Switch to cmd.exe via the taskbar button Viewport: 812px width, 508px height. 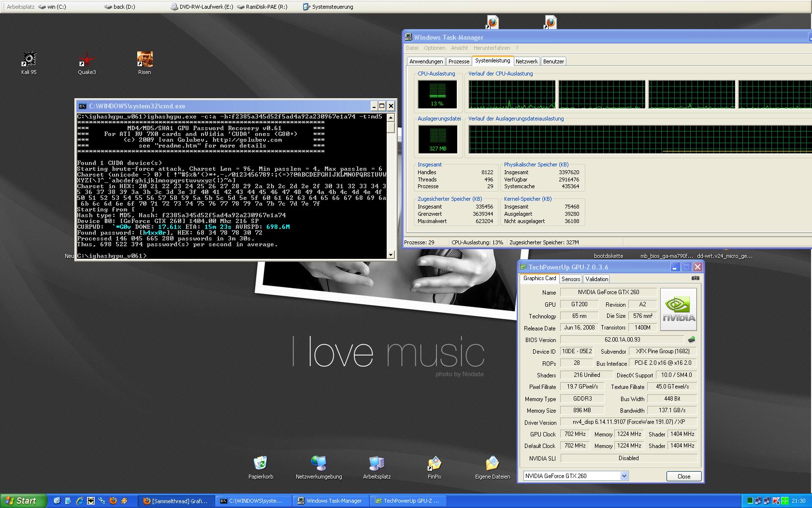[x=252, y=501]
